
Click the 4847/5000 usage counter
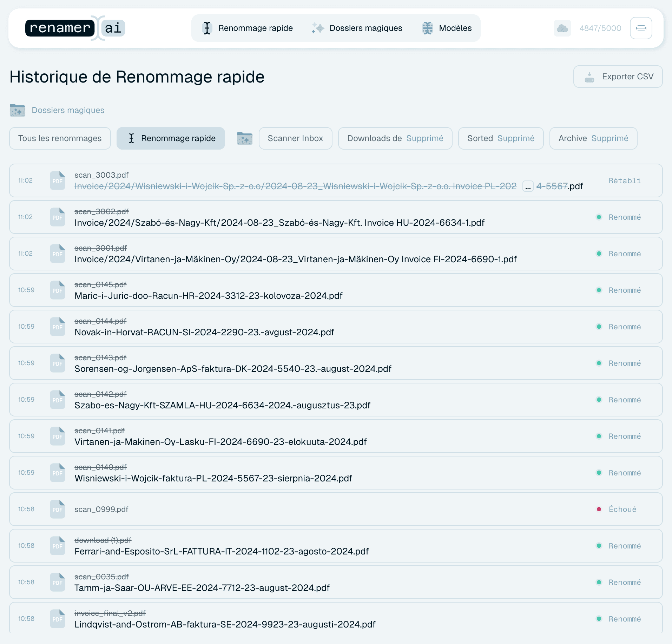coord(600,28)
